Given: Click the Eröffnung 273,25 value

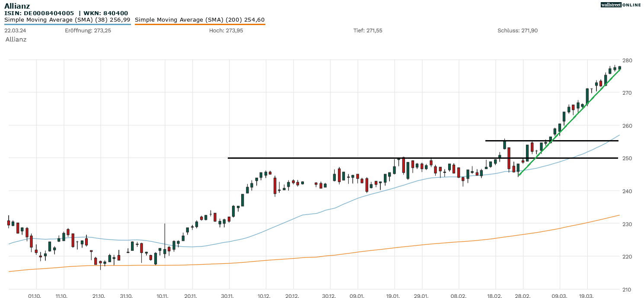Looking at the screenshot, I should 88,31.
